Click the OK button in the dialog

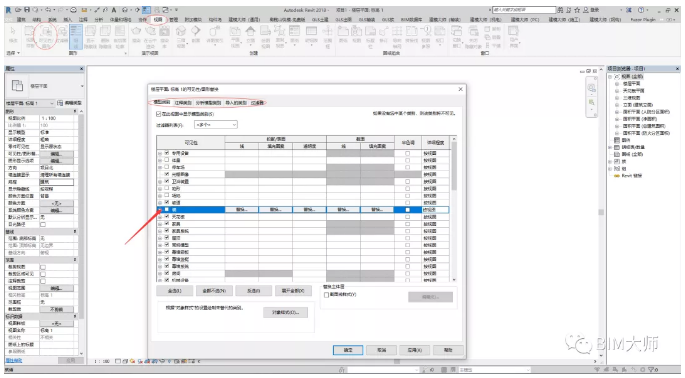[x=348, y=350]
